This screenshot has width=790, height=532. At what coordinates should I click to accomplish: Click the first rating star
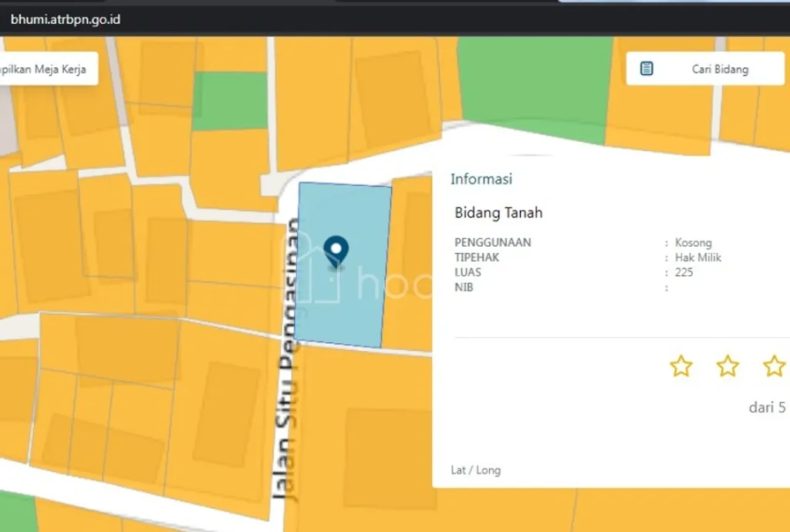(x=681, y=367)
